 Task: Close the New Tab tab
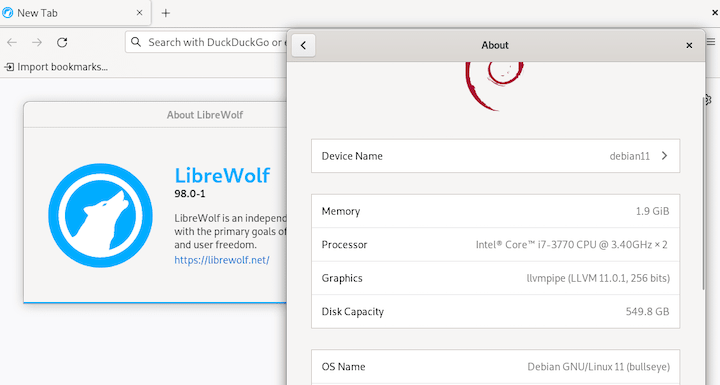(x=140, y=13)
